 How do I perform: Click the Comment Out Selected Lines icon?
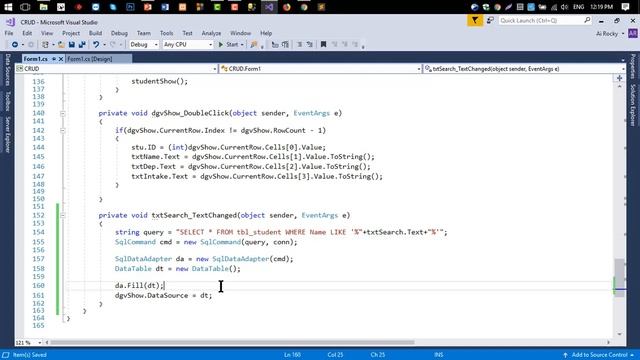point(275,44)
